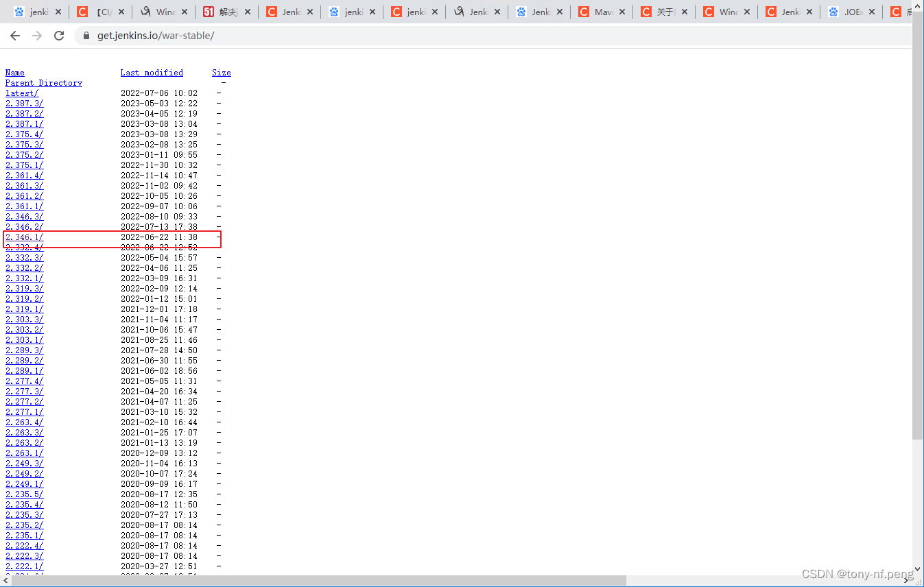Close the Maven tab with its X
This screenshot has width=924, height=587.
[x=621, y=12]
